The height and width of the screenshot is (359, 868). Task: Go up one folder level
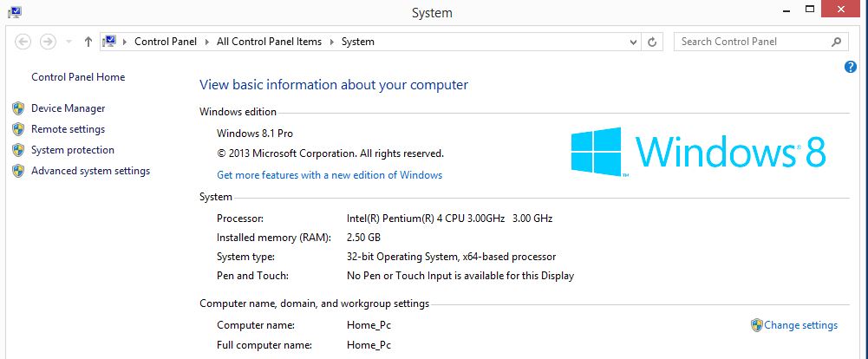click(x=88, y=42)
